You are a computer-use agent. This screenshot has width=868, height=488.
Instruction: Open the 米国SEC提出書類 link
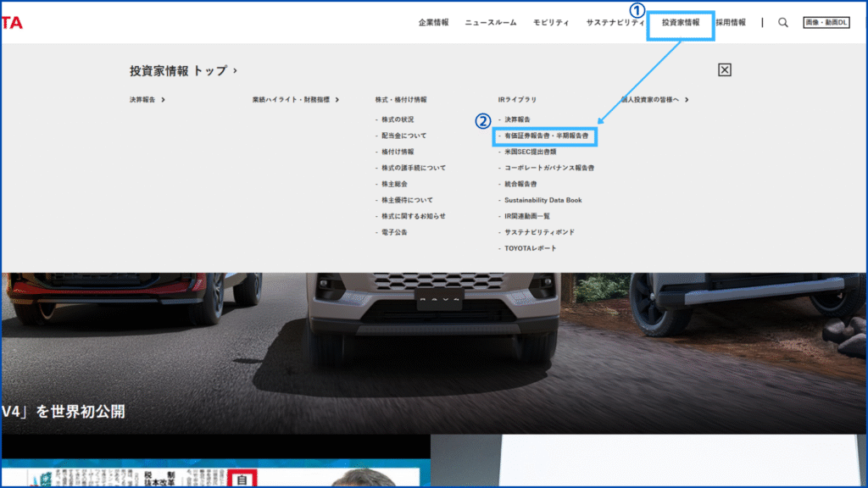531,152
